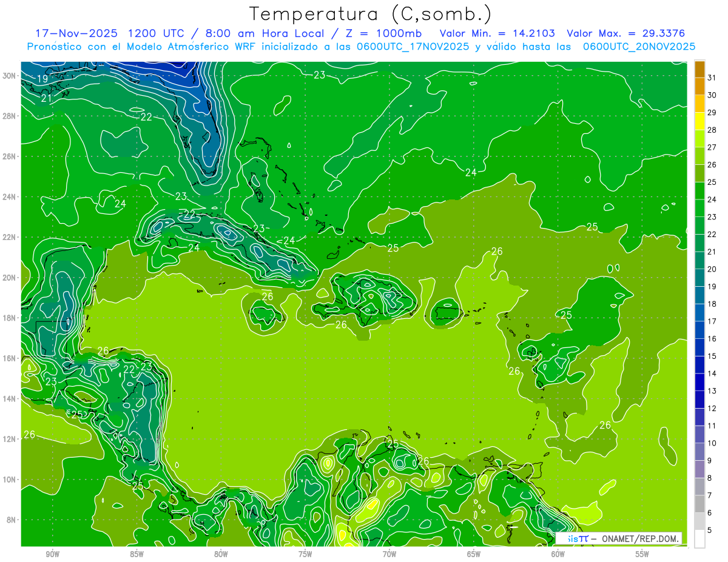The height and width of the screenshot is (562, 728).
Task: Click the "ONAMET/REP.DOM." credit label
Action: coord(641,538)
